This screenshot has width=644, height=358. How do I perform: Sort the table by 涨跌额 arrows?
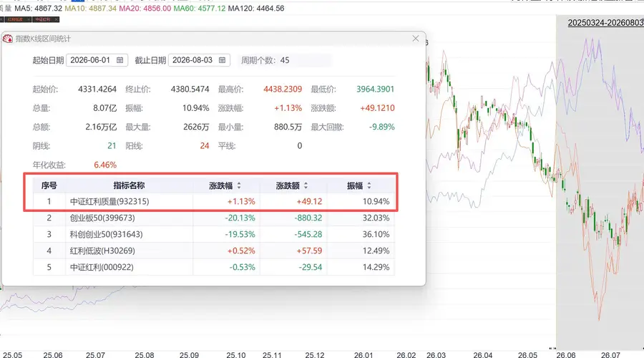pos(306,185)
